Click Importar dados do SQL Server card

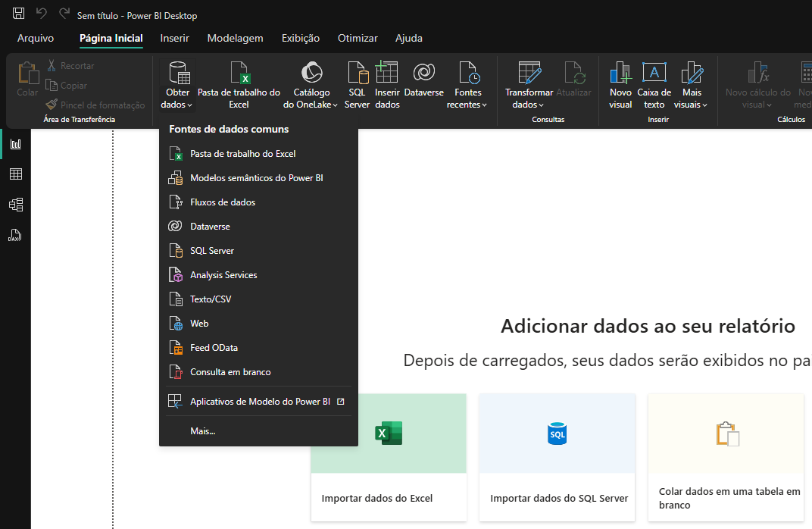coord(557,458)
